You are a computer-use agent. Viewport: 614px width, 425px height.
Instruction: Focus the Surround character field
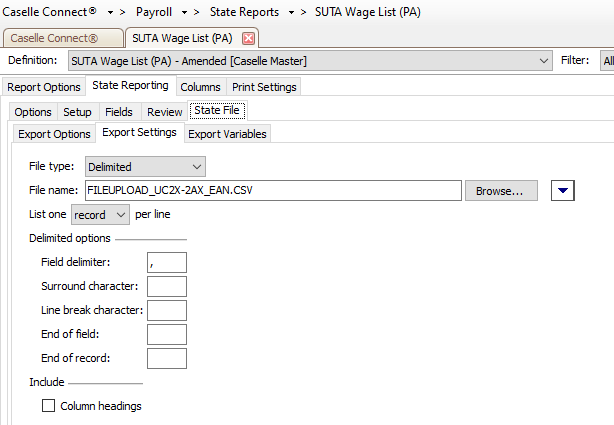click(x=166, y=286)
